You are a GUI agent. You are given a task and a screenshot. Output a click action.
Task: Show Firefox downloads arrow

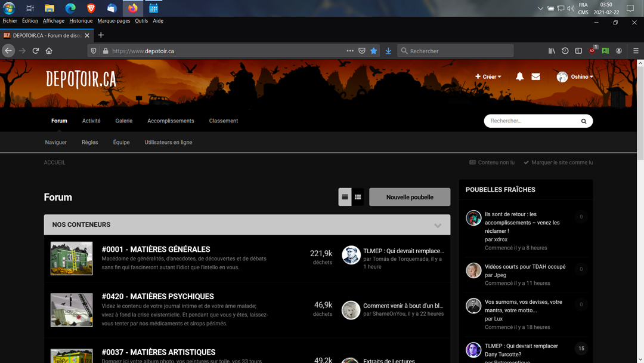(388, 51)
